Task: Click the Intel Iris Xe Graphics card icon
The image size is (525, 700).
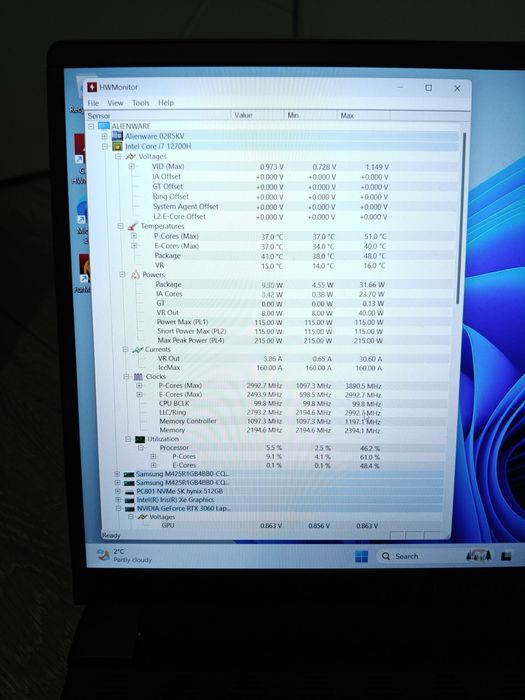Action: (129, 500)
